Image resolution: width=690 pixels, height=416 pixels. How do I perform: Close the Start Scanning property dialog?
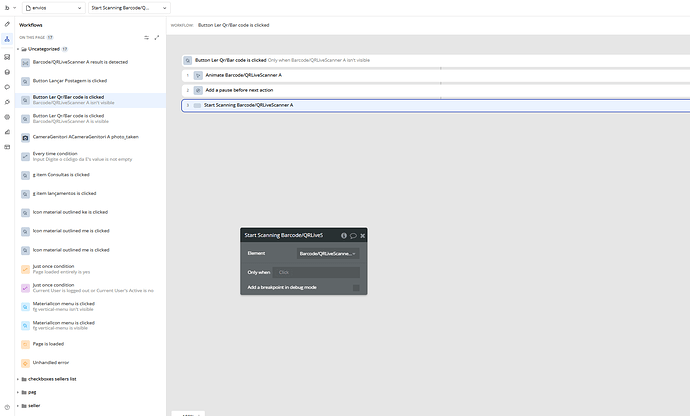coord(363,236)
